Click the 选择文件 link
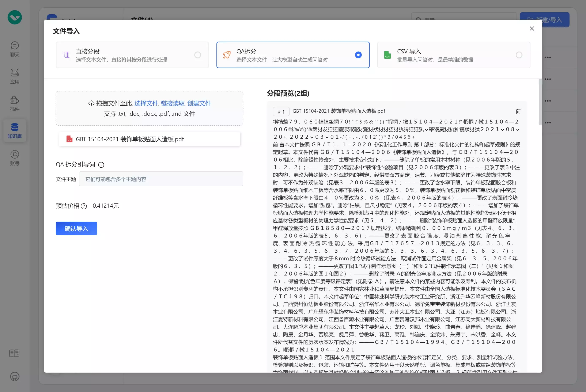586x392 pixels. pos(146,103)
